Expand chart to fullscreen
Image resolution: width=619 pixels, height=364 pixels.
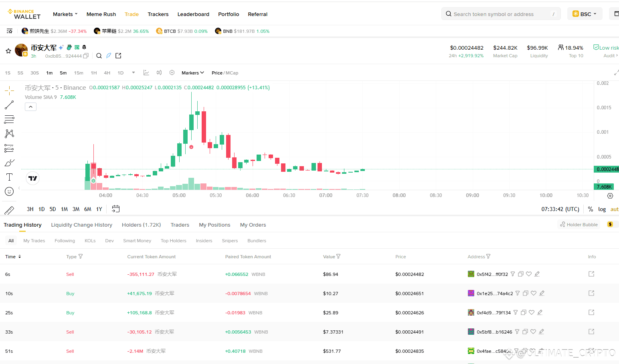point(616,73)
